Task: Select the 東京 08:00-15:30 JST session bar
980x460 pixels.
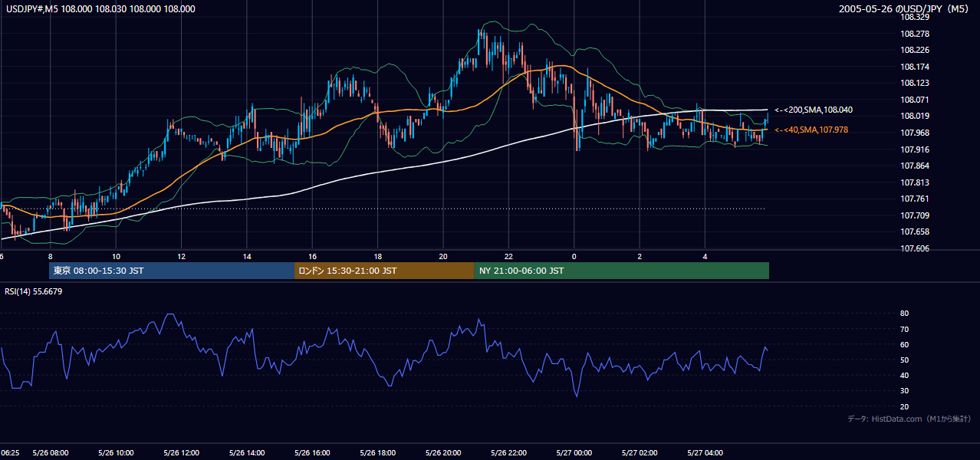Action: 171,271
